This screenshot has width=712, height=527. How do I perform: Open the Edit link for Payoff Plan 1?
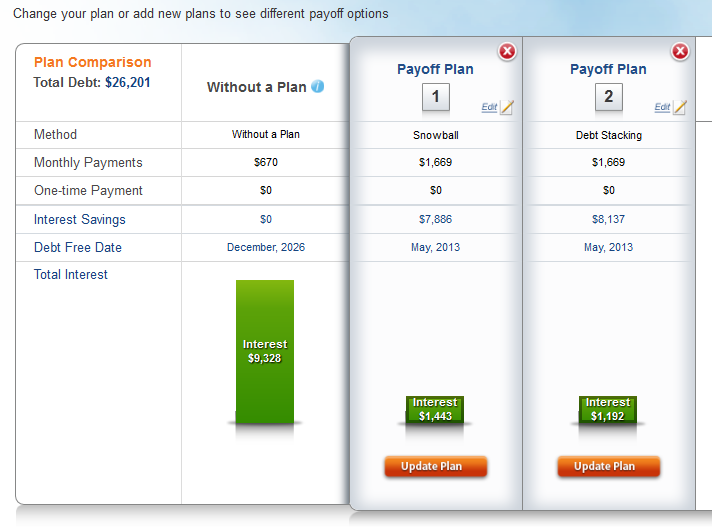[489, 107]
